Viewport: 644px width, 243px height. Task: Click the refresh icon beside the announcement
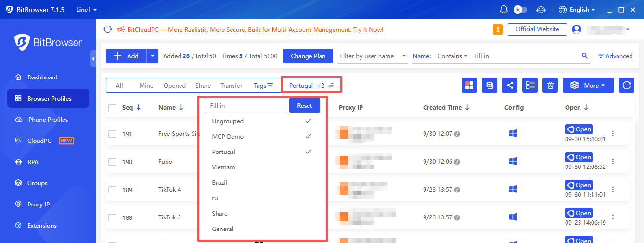click(x=108, y=29)
